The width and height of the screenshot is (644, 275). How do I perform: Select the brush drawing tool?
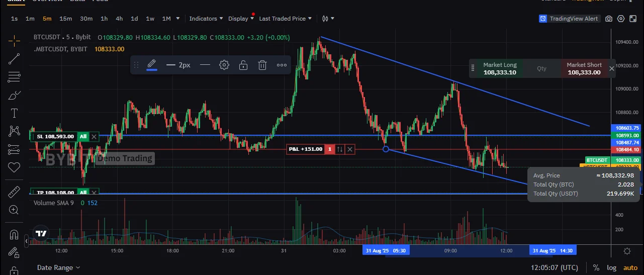coord(14,95)
